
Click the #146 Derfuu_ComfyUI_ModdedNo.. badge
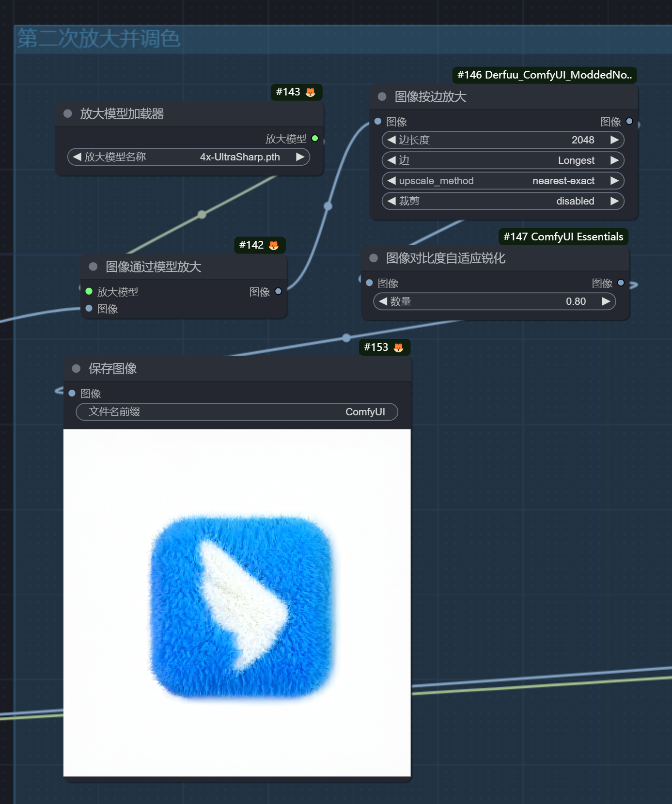[x=545, y=75]
